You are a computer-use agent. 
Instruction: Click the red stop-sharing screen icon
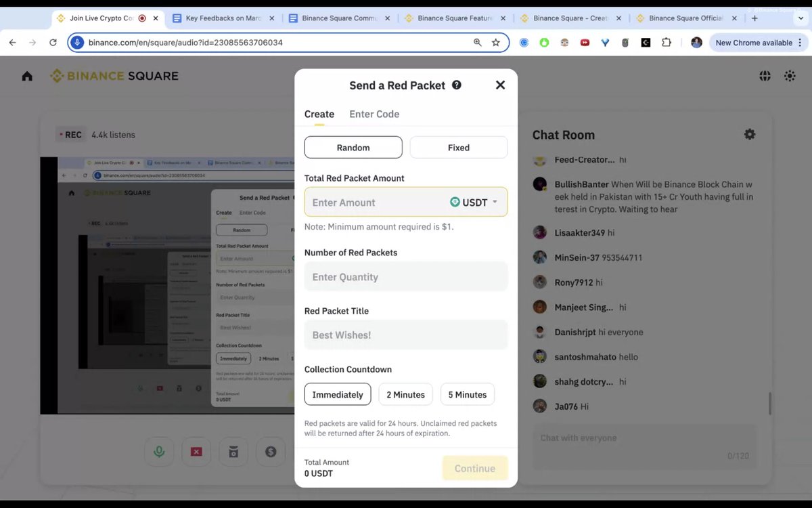pos(196,452)
